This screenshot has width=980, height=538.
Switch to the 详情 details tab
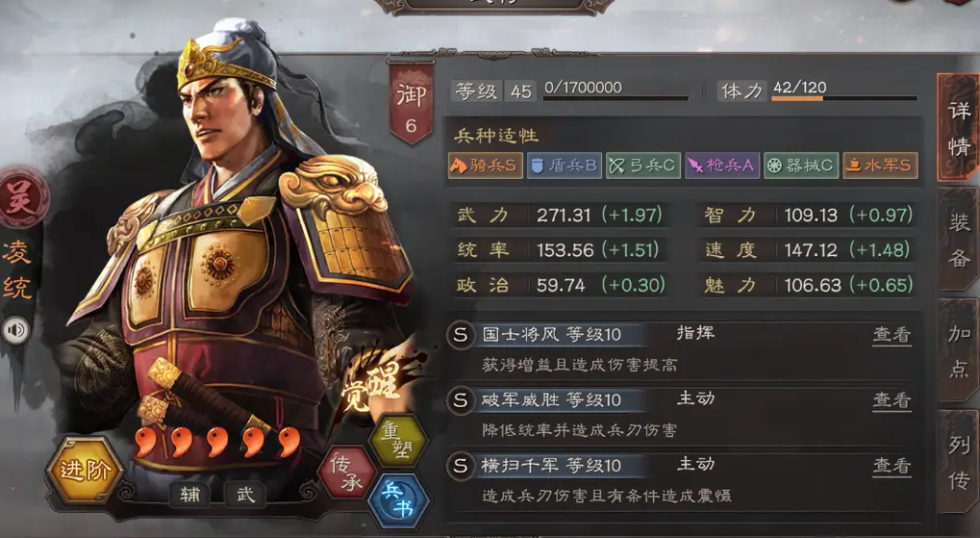coord(958,127)
